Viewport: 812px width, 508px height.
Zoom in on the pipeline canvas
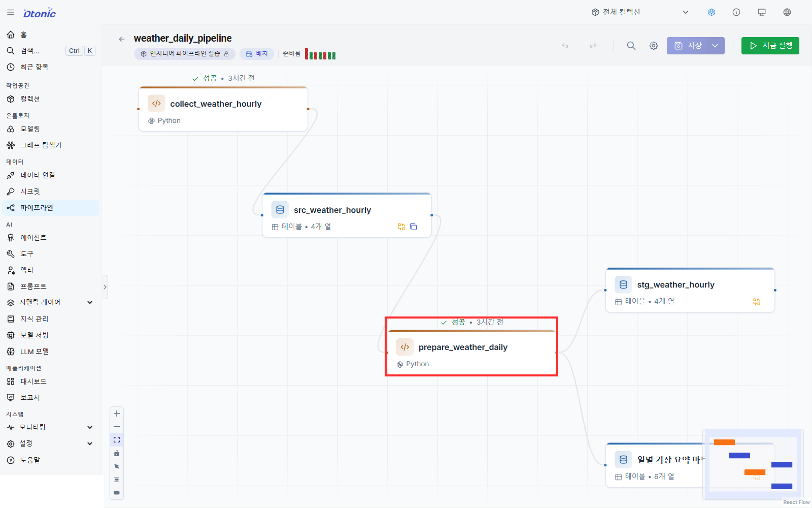pyautogui.click(x=117, y=414)
